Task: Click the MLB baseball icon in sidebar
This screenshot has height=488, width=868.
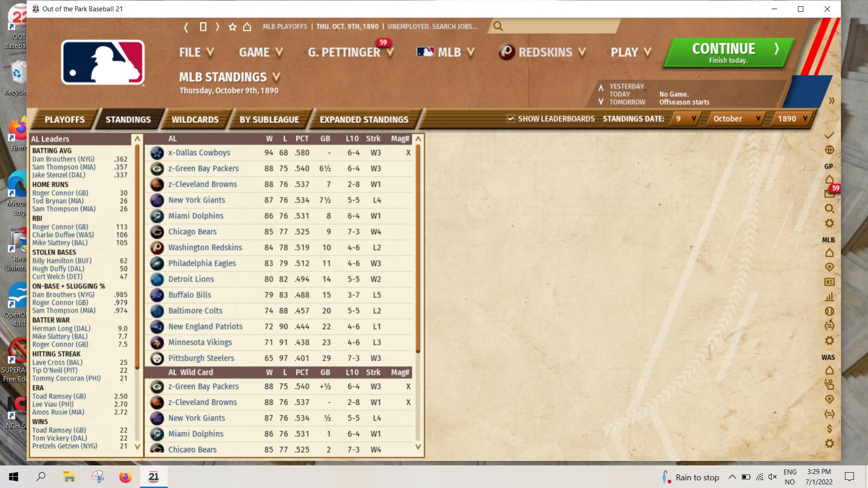Action: pos(829,311)
